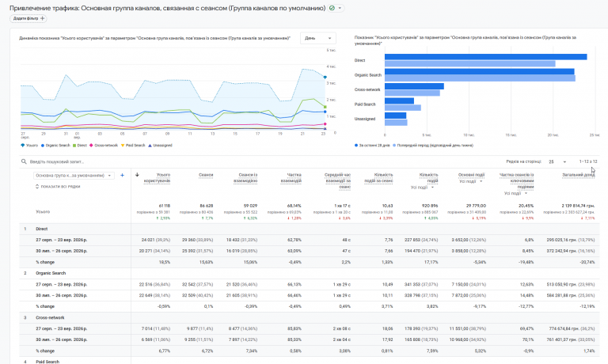Click the pagination text 1–12 з 12

point(588,161)
